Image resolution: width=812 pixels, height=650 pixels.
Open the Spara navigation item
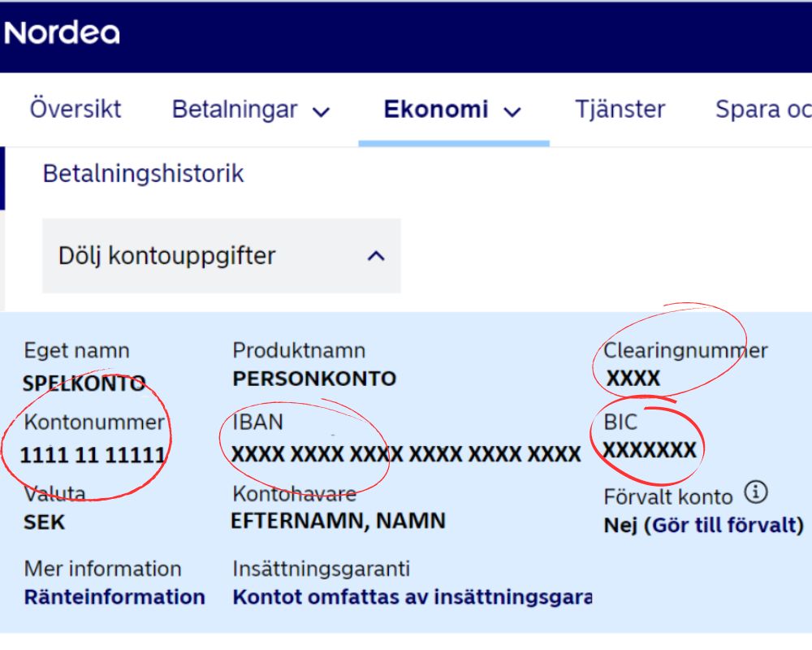[x=760, y=108]
